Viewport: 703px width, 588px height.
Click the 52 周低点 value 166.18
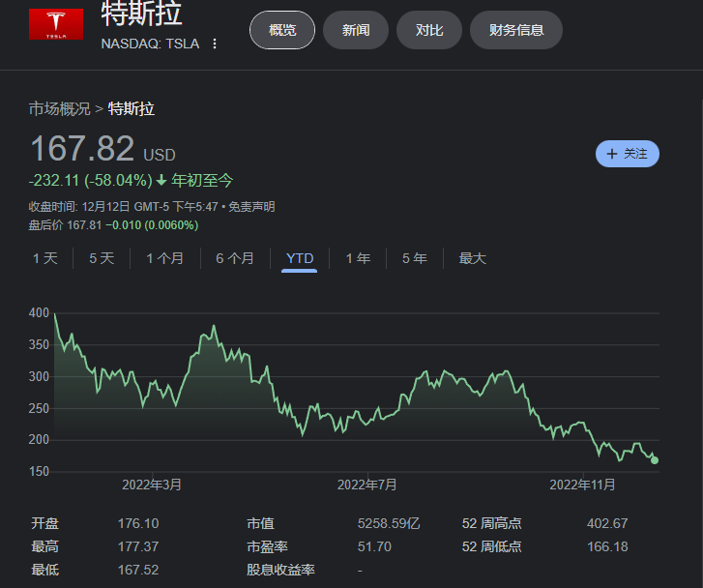[x=607, y=546]
